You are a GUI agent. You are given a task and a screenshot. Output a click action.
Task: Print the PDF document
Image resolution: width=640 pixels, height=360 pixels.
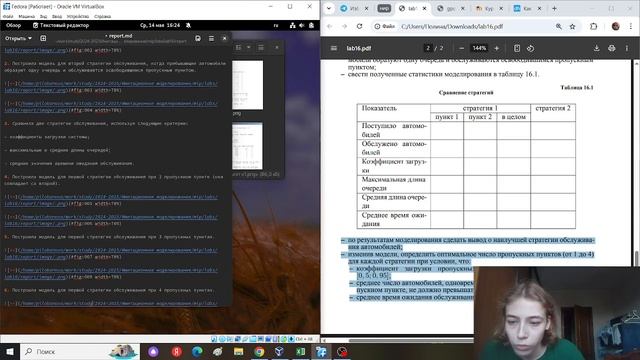[611, 48]
